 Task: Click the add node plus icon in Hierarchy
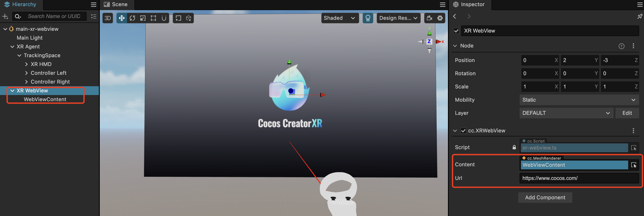[x=5, y=16]
